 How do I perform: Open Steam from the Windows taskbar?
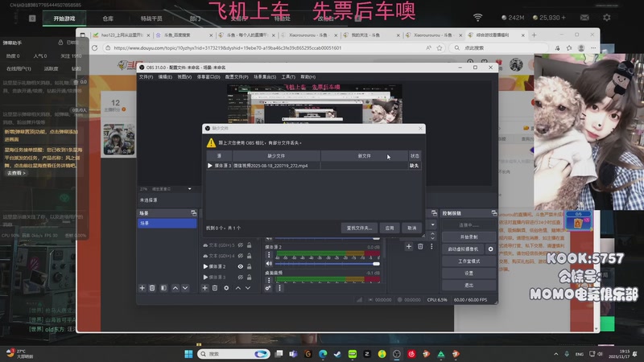point(337,354)
